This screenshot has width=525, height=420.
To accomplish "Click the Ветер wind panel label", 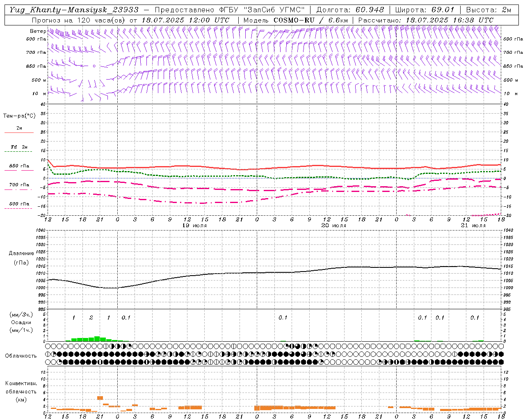I will coord(38,31).
